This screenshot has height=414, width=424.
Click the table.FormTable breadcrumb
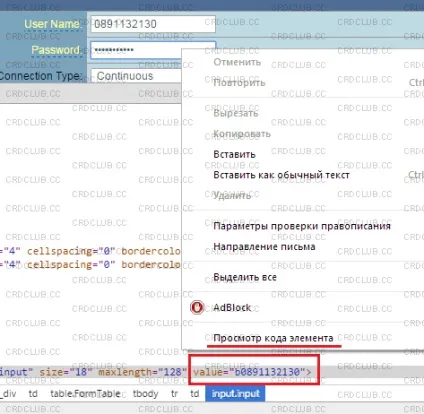point(85,394)
